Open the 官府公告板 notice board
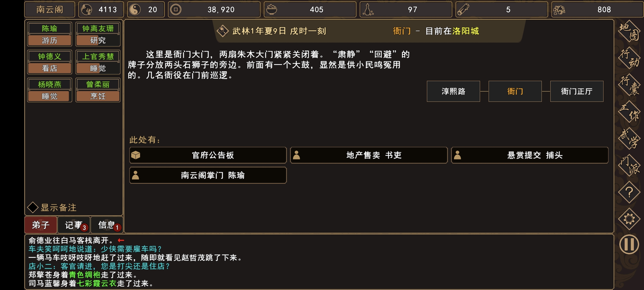Screen dimensions: 644x290 coord(208,155)
